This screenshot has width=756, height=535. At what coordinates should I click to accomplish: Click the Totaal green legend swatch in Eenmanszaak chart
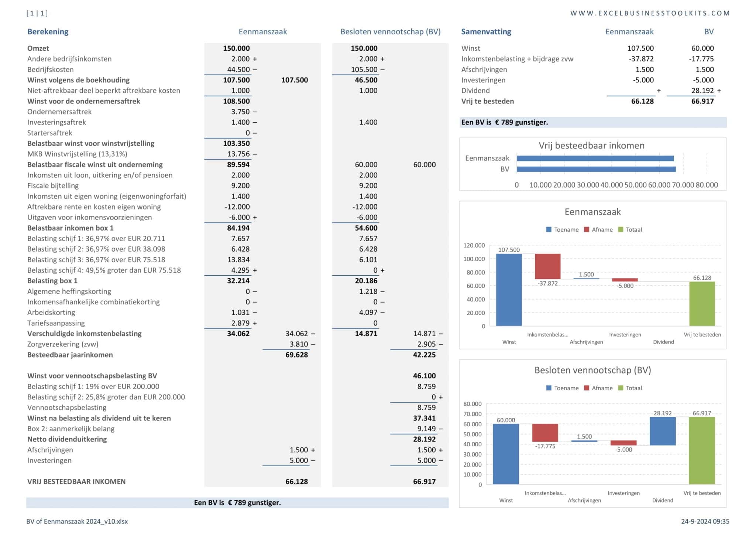pyautogui.click(x=621, y=229)
